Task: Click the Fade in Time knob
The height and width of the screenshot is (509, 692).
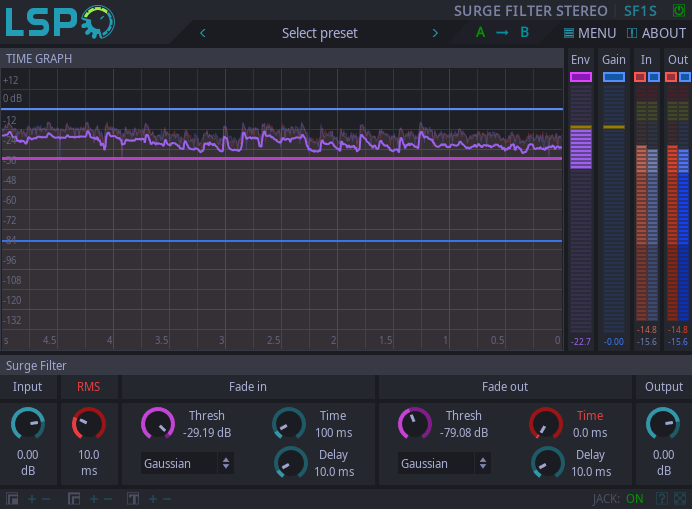Action: [x=289, y=423]
